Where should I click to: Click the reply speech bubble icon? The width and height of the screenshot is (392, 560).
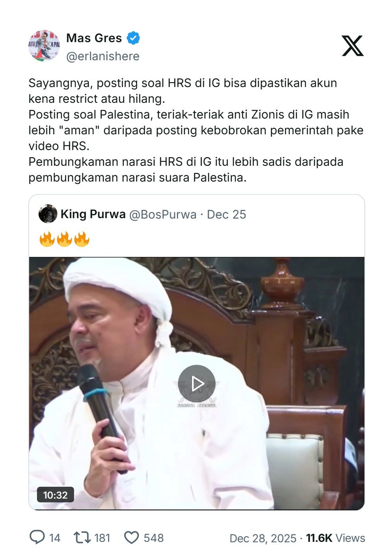pyautogui.click(x=37, y=538)
